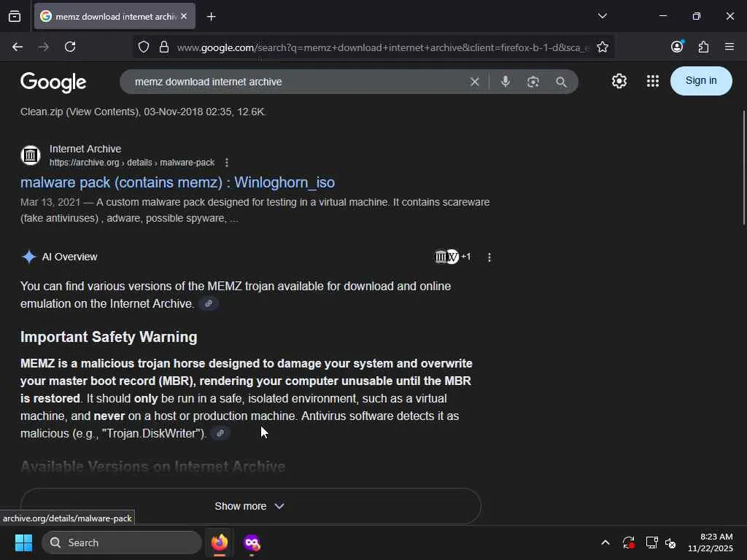747x560 pixels.
Task: Open the Firefox account icon
Action: (677, 46)
